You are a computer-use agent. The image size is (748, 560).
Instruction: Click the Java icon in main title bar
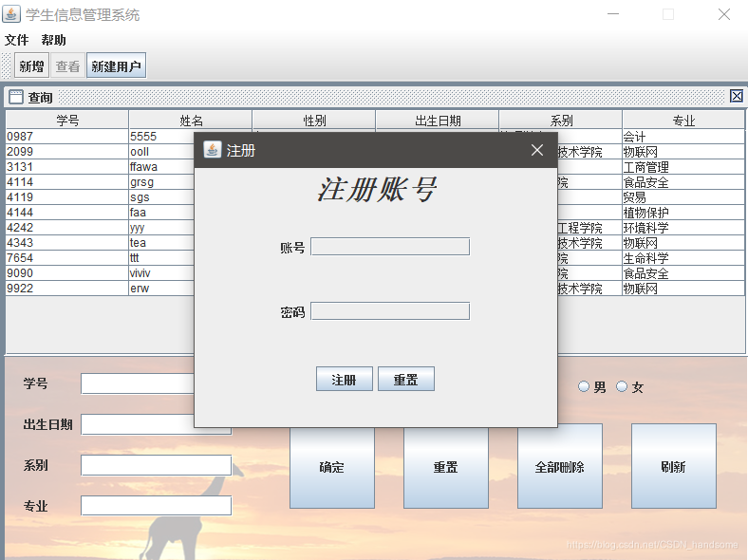pos(11,14)
